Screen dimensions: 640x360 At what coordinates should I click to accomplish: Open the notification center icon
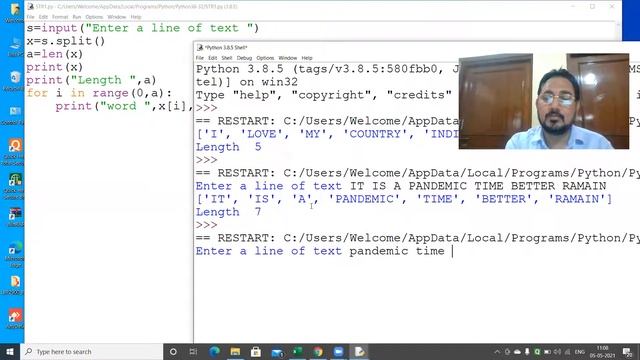pos(628,352)
